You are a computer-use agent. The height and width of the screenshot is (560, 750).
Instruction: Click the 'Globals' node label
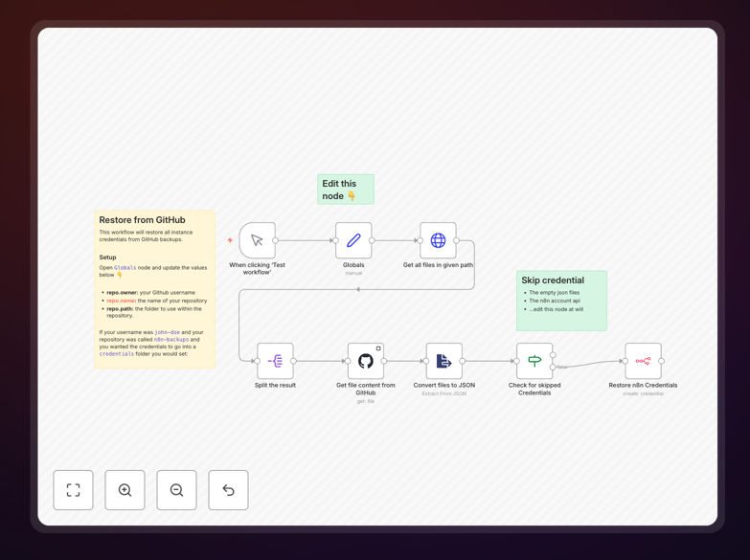click(353, 265)
